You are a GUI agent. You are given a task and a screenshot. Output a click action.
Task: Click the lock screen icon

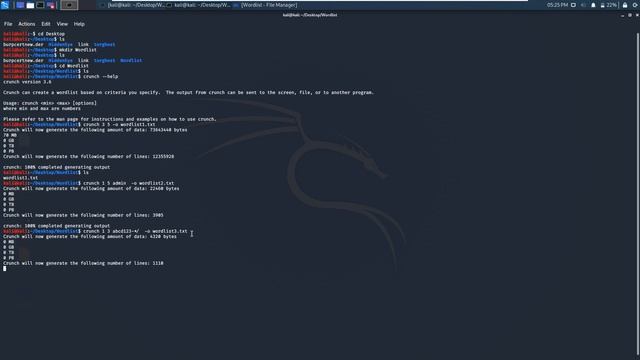pyautogui.click(x=624, y=5)
